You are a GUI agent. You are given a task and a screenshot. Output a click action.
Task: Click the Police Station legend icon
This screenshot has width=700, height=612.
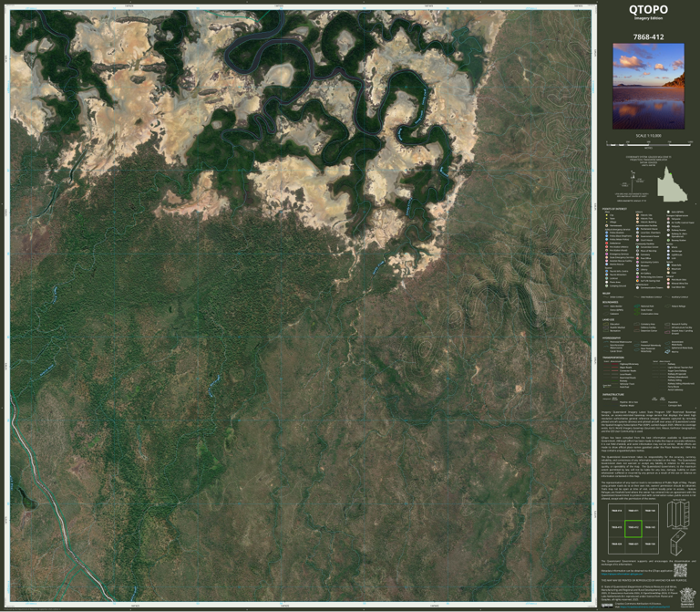(607, 233)
